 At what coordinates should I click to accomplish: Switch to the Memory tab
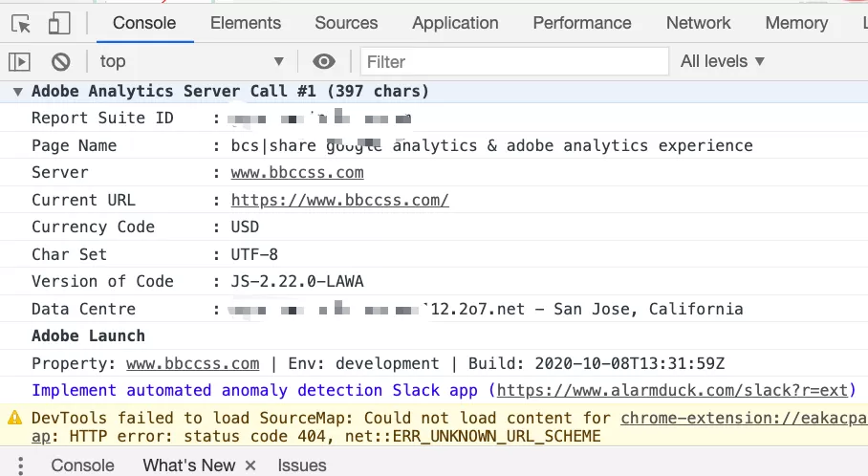tap(796, 23)
